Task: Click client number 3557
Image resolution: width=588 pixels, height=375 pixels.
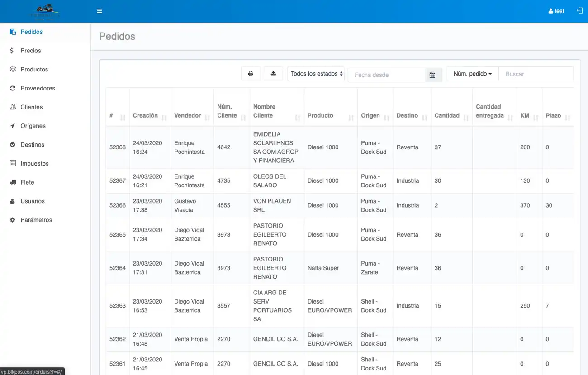Action: click(224, 306)
